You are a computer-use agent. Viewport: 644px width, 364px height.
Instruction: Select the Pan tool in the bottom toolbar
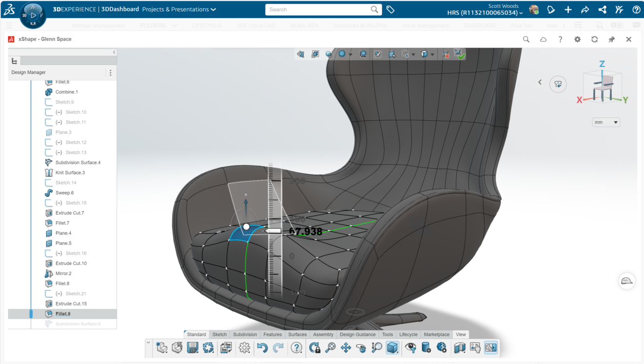pos(345,347)
